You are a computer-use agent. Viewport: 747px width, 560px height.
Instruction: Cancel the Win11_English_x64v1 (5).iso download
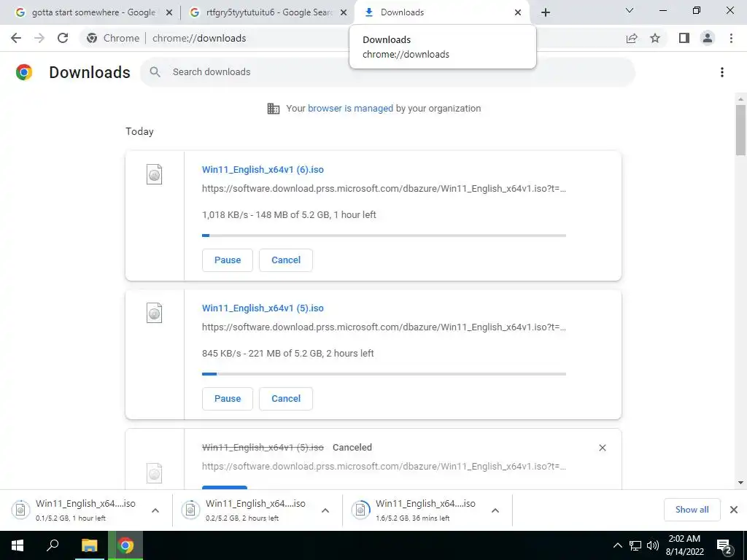coord(286,399)
